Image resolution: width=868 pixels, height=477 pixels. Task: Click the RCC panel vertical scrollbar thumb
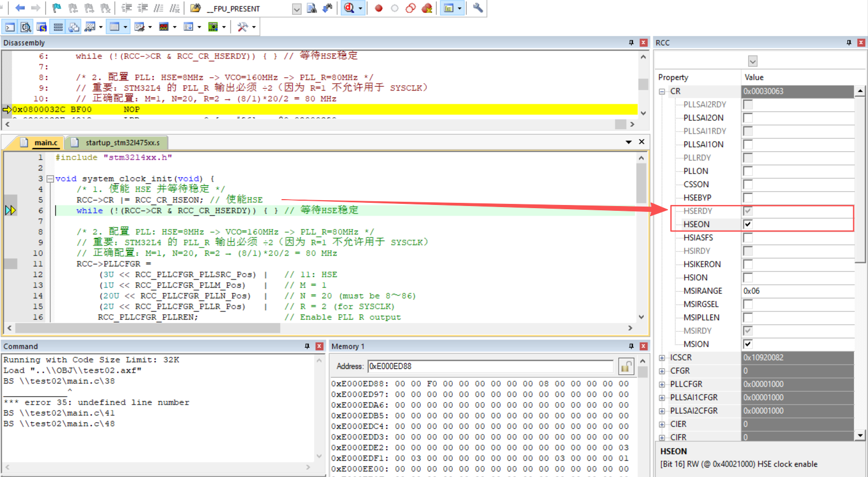[860, 179]
